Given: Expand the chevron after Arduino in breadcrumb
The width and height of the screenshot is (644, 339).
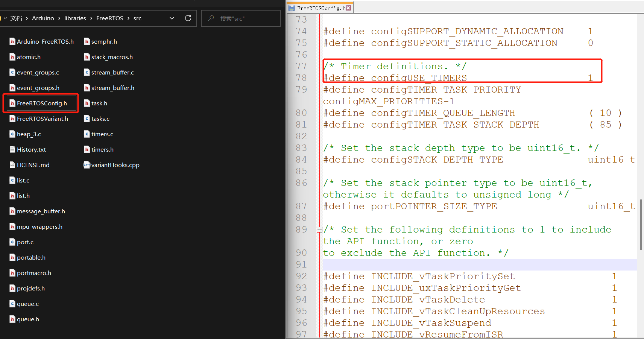Looking at the screenshot, I should (59, 18).
